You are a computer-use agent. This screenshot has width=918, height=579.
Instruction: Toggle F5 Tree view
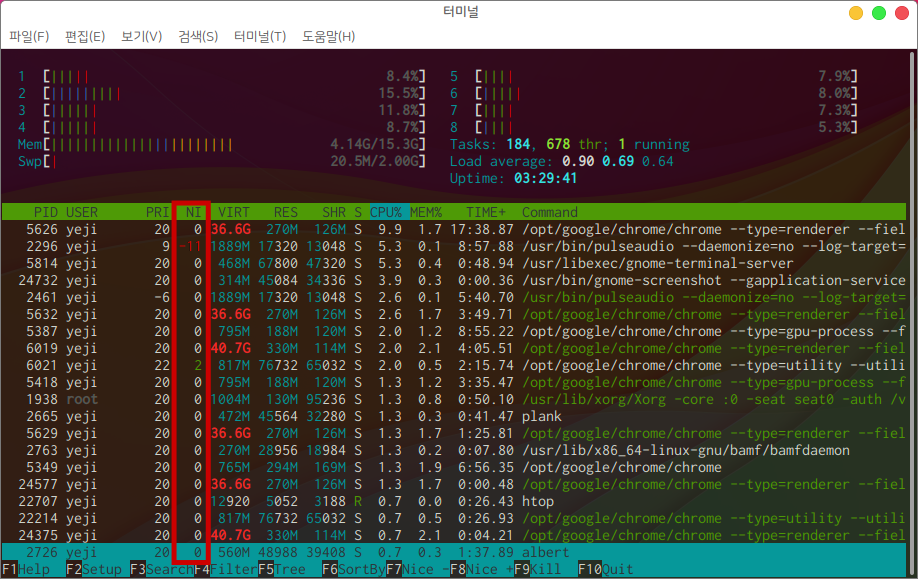[282, 570]
